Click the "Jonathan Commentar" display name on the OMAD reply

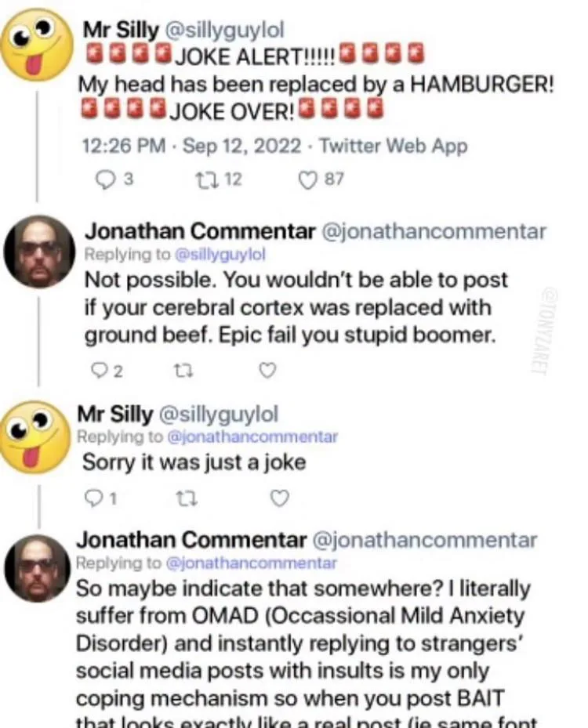(x=191, y=541)
